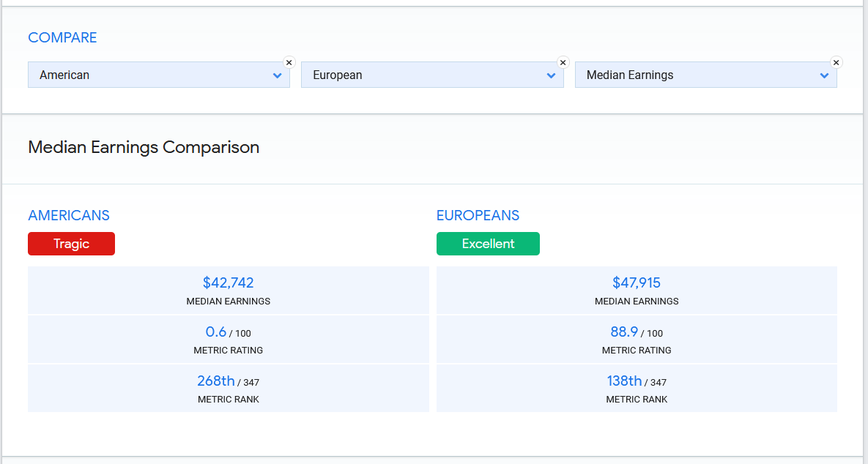Image resolution: width=868 pixels, height=464 pixels.
Task: Expand the Median Earnings metric dropdown
Action: pyautogui.click(x=696, y=75)
